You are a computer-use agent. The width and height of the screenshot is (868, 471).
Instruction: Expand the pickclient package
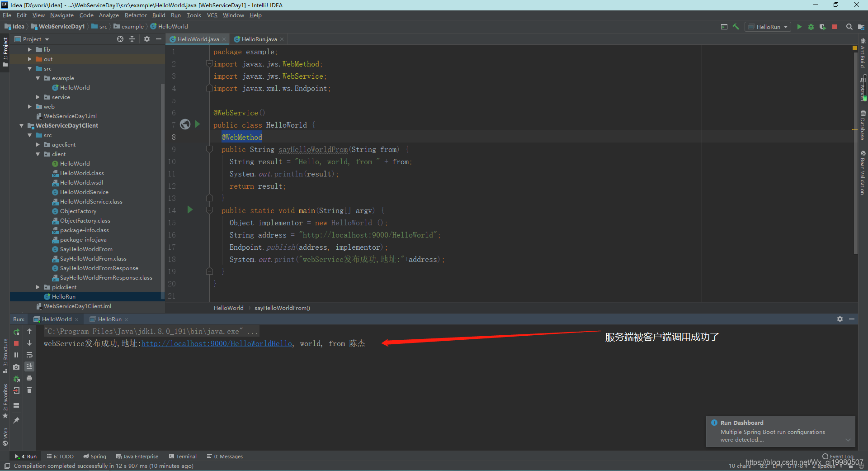[38, 287]
